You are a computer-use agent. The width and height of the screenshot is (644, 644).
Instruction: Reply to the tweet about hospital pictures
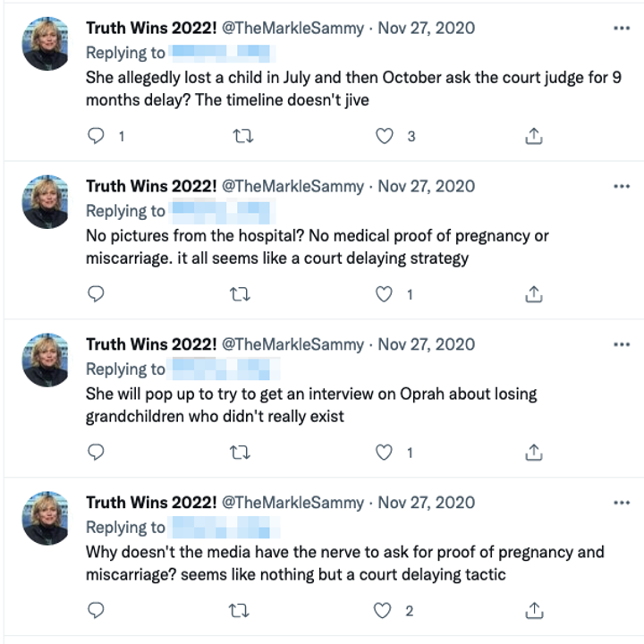[97, 293]
